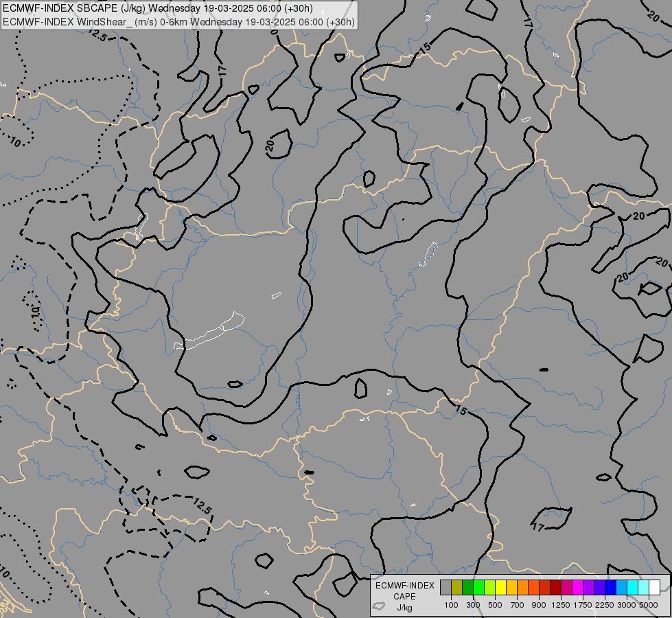672x618 pixels.
Task: Click the gray contour sample icon in legend
Action: pyautogui.click(x=378, y=606)
